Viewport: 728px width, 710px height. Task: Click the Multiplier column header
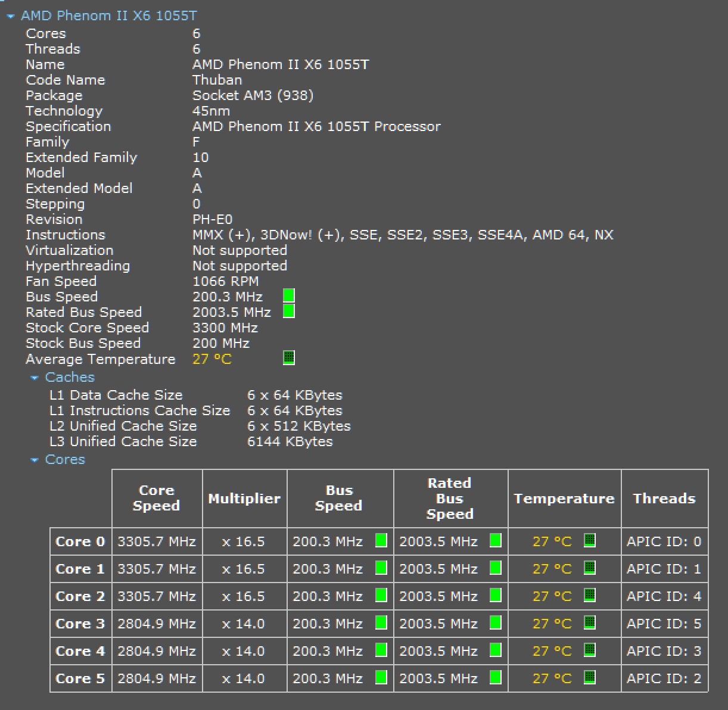244,498
